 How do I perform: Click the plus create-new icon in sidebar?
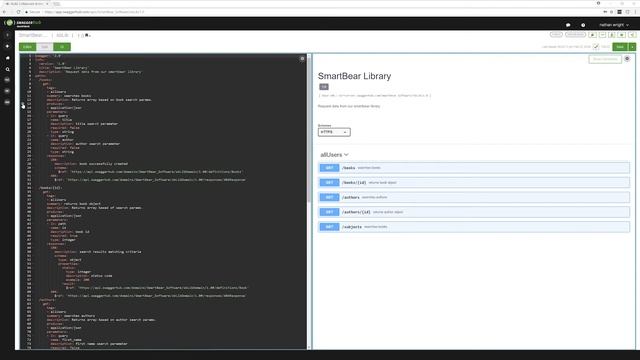[x=7, y=47]
